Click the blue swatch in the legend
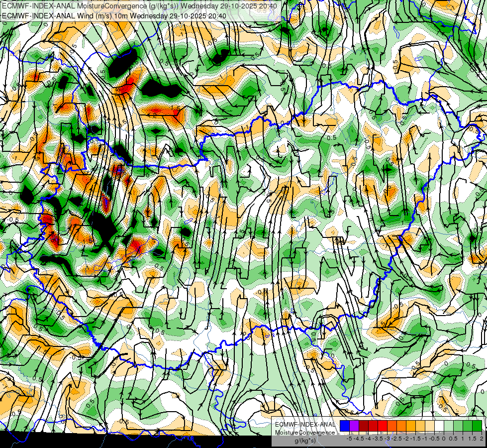This screenshot has height=448, width=487. click(x=345, y=426)
